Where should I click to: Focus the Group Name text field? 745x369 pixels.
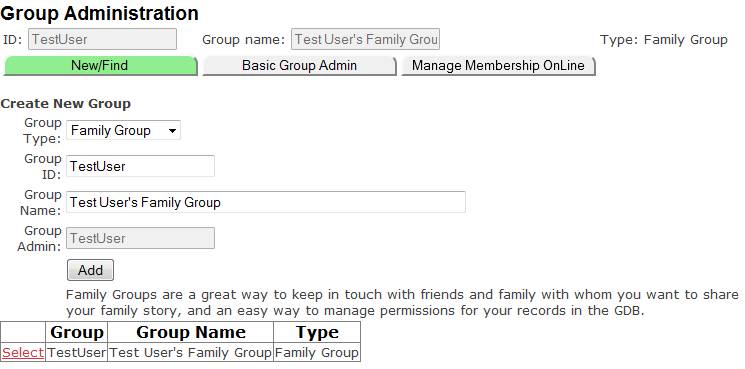(x=266, y=202)
